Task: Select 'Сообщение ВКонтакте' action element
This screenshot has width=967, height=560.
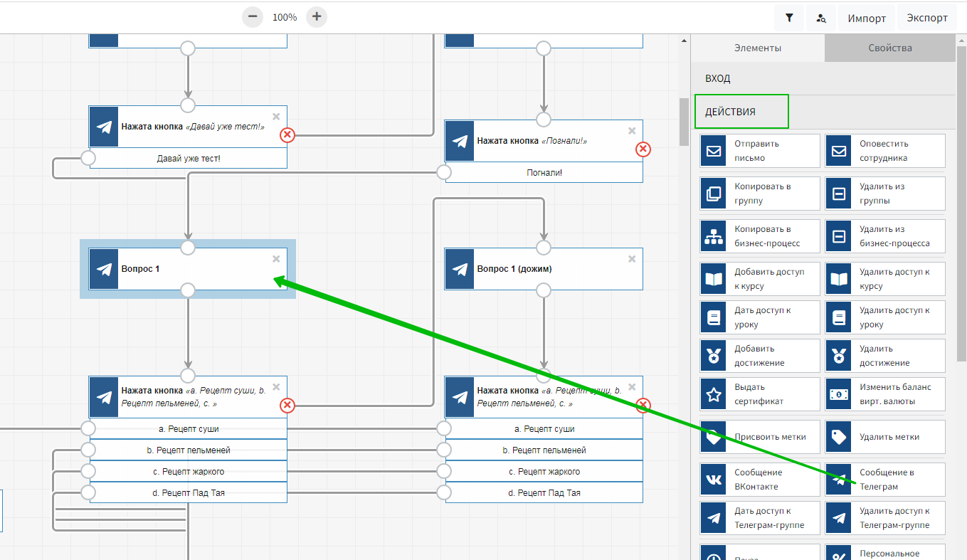Action: coord(759,480)
